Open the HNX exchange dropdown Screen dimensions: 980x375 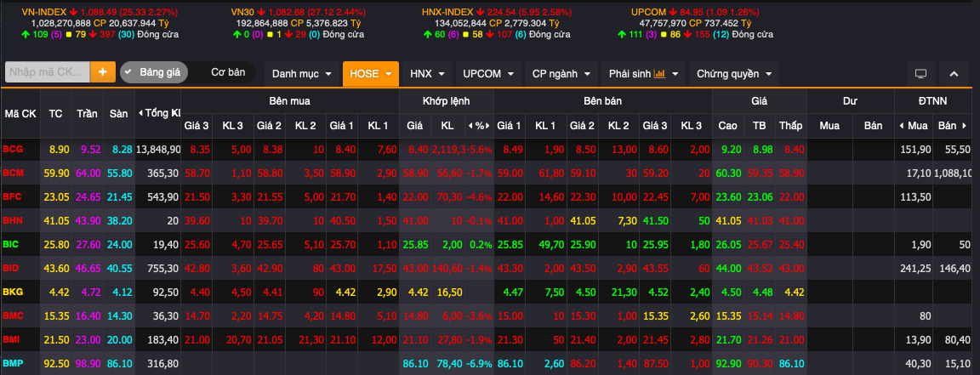[428, 74]
